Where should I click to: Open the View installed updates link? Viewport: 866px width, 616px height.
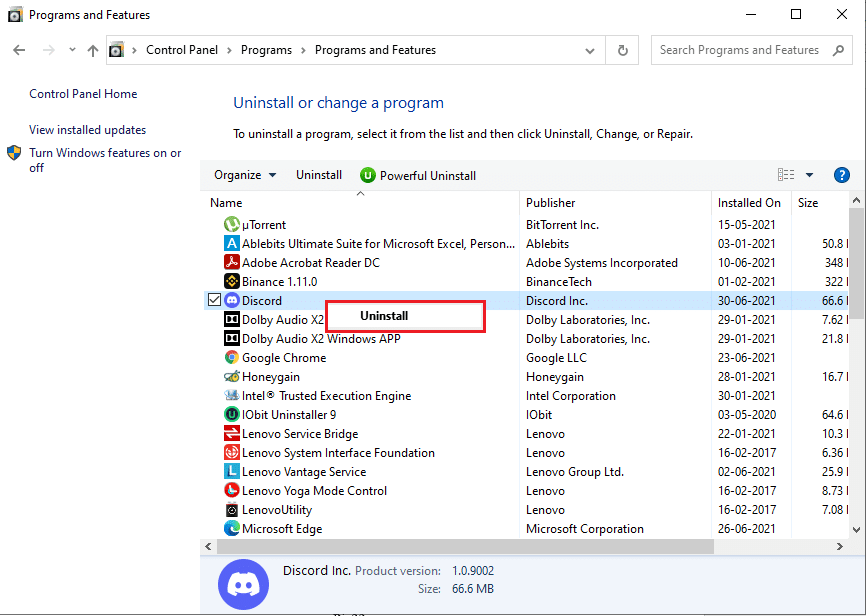88,130
